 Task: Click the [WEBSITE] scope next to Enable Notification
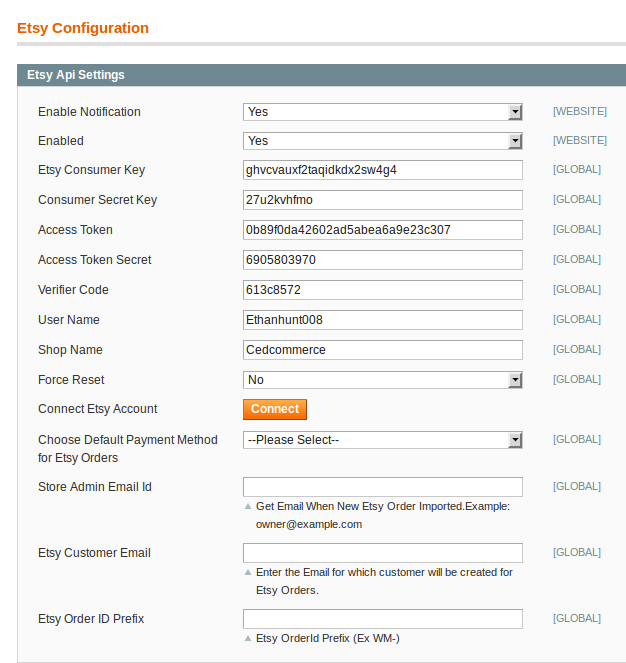[580, 111]
